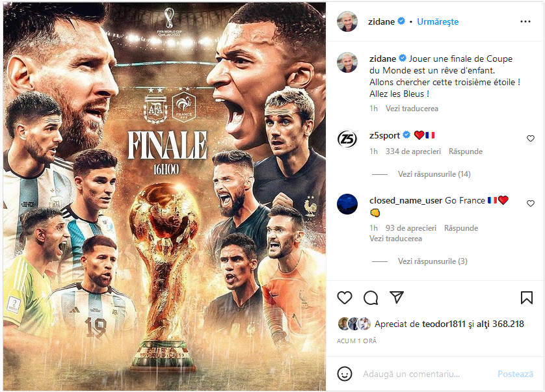
Task: Open the World Cup final poster image
Action: 165,196
